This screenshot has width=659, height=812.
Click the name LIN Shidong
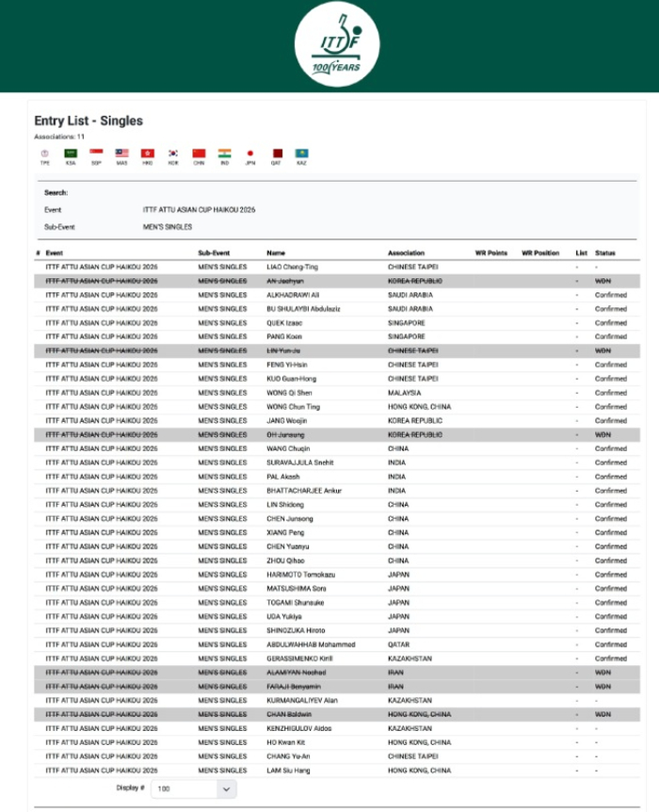click(285, 505)
